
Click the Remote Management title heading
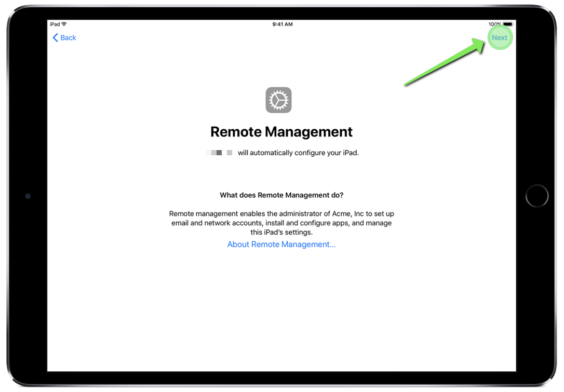(x=281, y=132)
